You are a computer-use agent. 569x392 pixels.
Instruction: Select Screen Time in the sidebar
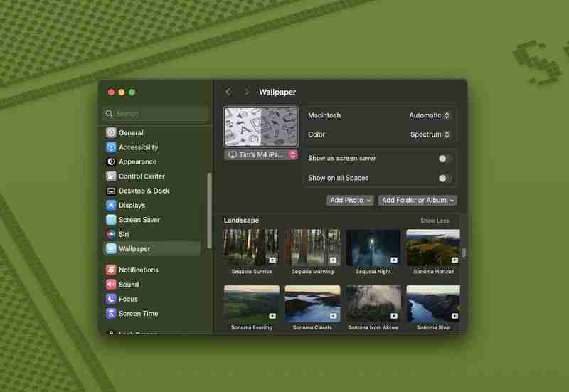point(153,313)
